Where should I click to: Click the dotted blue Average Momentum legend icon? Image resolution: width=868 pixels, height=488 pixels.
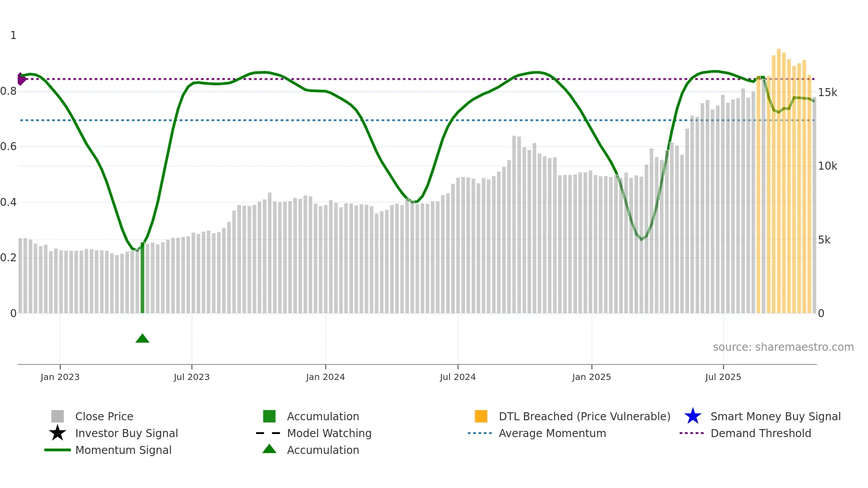pyautogui.click(x=480, y=433)
